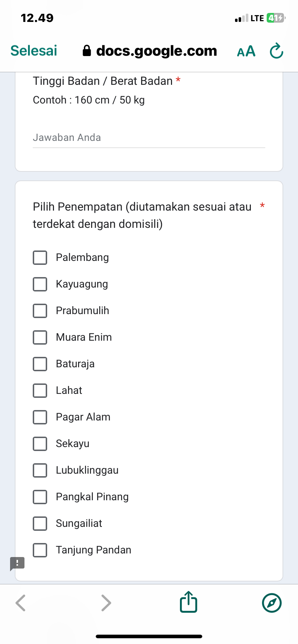Select Pagar Alam checkbox
This screenshot has width=298, height=644.
[40, 417]
